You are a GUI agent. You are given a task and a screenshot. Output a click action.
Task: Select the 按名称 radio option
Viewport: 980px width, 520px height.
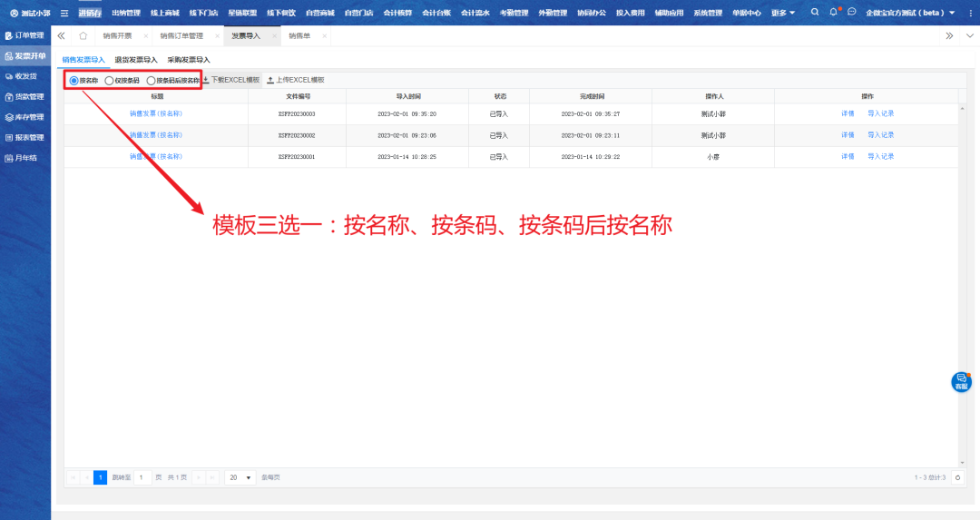tap(74, 80)
